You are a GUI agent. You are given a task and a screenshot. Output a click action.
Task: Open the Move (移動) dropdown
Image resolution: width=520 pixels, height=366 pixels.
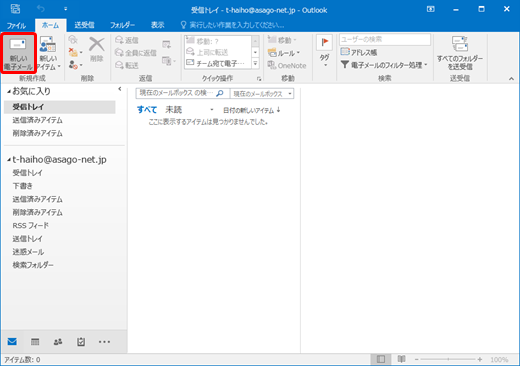pyautogui.click(x=282, y=40)
